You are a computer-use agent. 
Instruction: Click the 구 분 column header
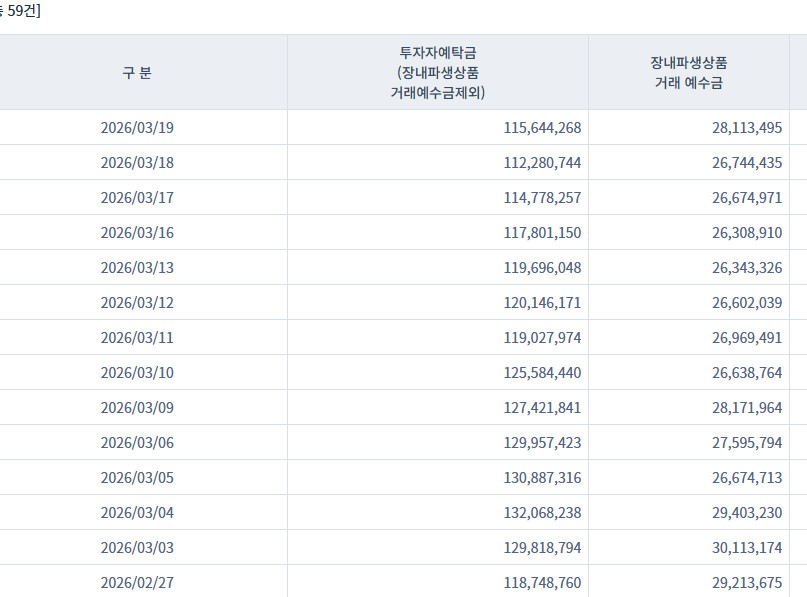tap(137, 73)
